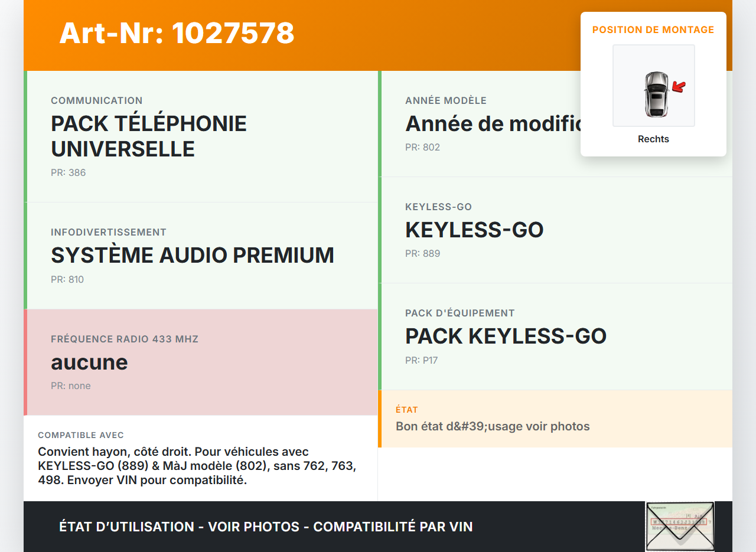Screen dimensions: 756x552
Task: Click the Art-Nr: 1027578 title
Action: point(177,33)
